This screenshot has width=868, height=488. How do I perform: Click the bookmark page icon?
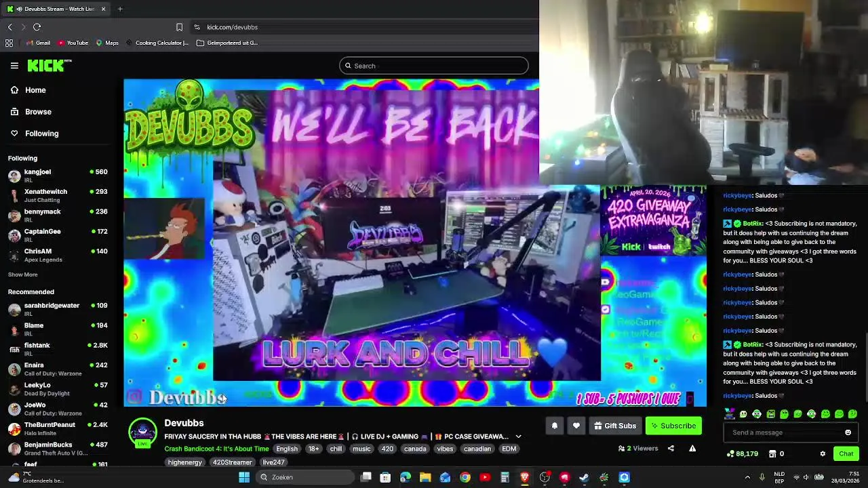(179, 27)
